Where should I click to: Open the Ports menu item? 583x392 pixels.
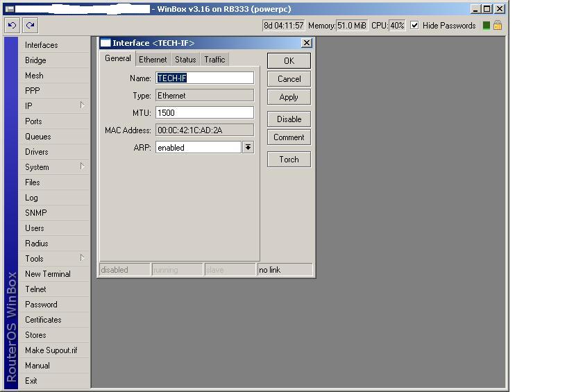tap(54, 121)
